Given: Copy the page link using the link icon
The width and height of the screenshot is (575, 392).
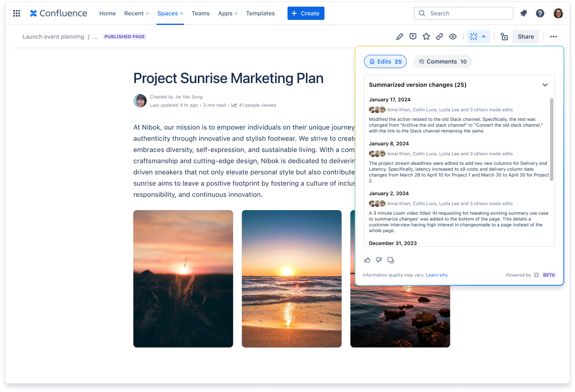Looking at the screenshot, I should (x=439, y=37).
